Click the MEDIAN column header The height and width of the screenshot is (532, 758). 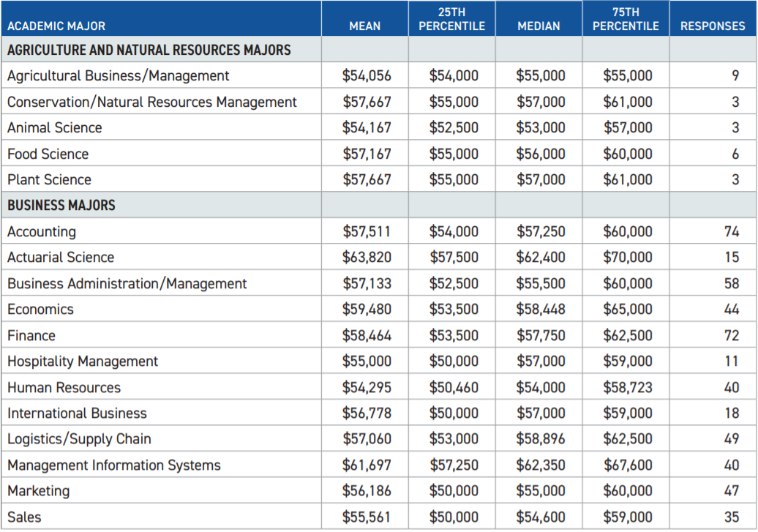click(x=539, y=26)
